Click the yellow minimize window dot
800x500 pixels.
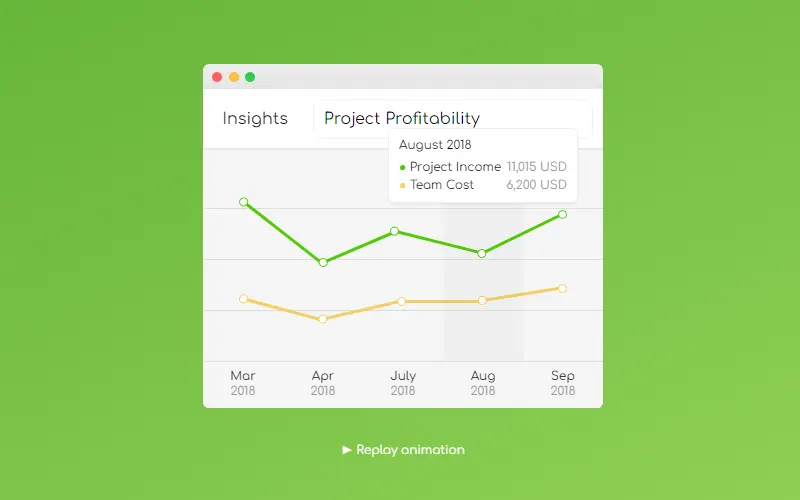click(234, 77)
